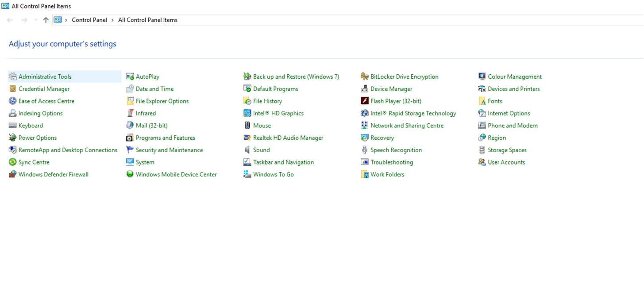Click the User Accounts icon
The height and width of the screenshot is (298, 644).
pos(482,162)
